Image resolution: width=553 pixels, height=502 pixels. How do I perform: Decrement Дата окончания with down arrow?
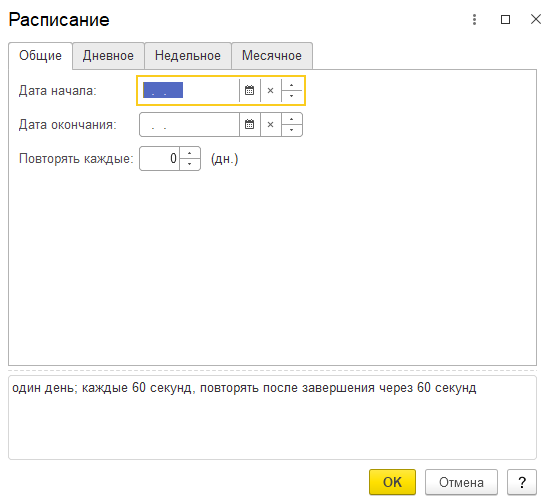click(292, 130)
